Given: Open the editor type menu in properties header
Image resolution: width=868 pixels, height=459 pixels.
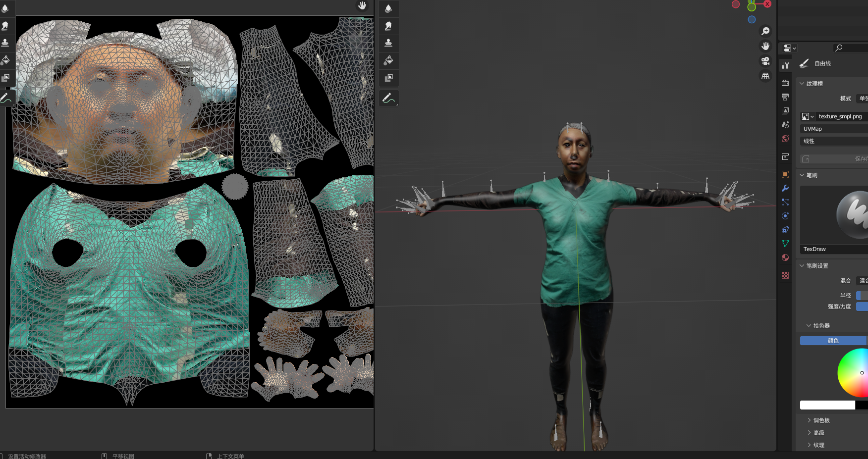Looking at the screenshot, I should tap(789, 48).
